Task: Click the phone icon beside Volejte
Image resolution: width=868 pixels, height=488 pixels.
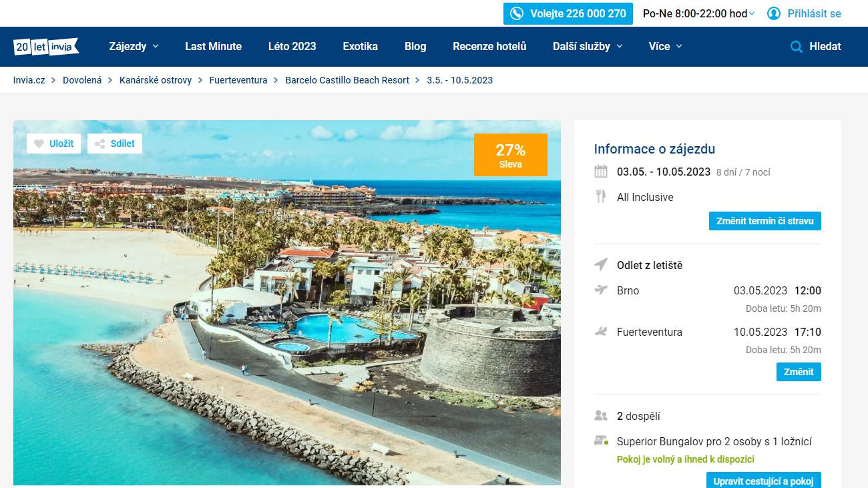Action: [517, 13]
